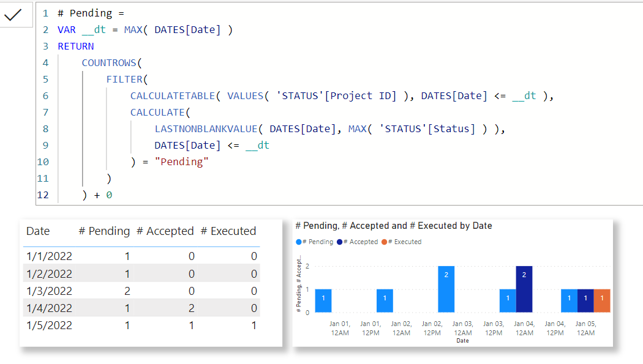Click # Pending value 2 in 1/3/2022 row
This screenshot has height=364, width=643.
coord(127,291)
